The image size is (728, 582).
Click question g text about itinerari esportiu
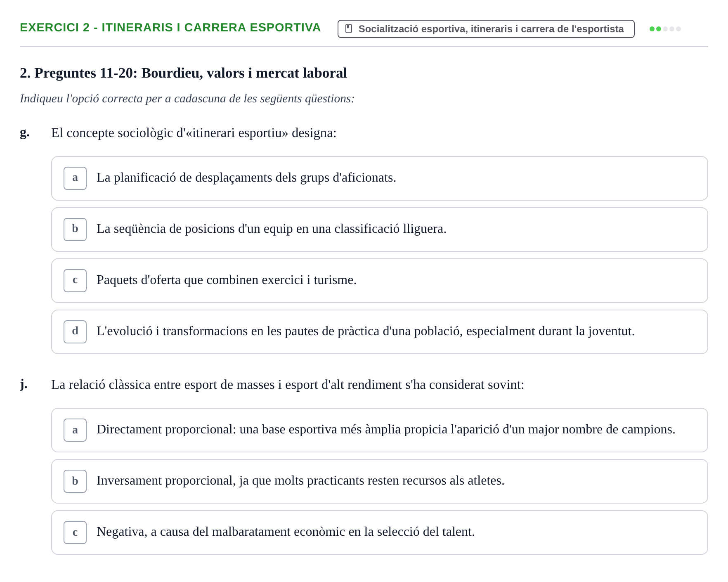coord(194,133)
